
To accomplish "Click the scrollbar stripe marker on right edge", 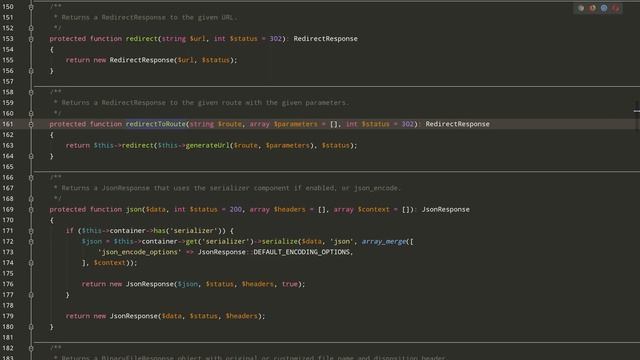I will [x=637, y=111].
